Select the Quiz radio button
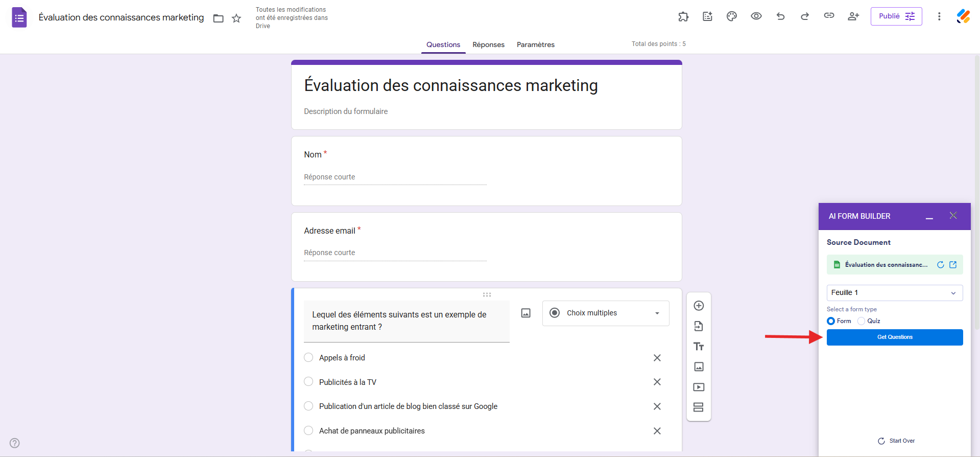The width and height of the screenshot is (980, 457). [x=862, y=321]
